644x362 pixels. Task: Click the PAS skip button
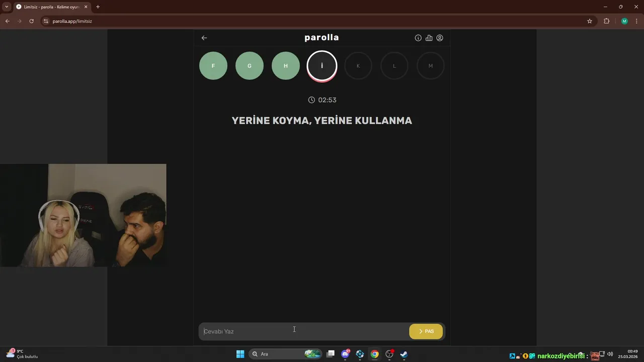coord(426,331)
